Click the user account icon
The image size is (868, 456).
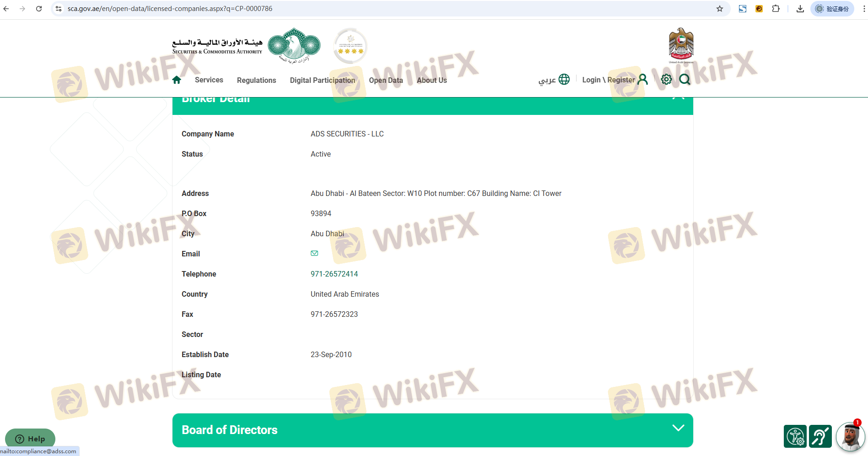[x=643, y=80]
